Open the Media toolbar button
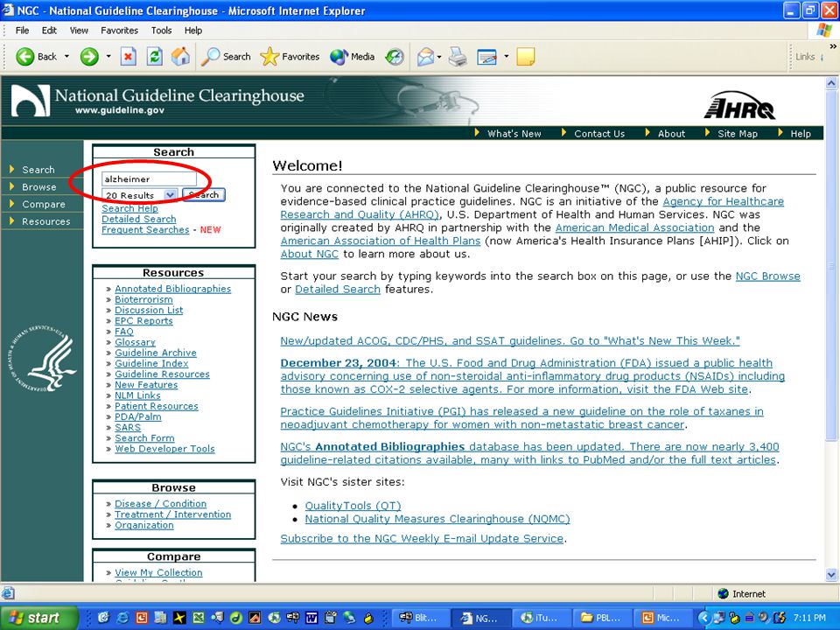 352,56
